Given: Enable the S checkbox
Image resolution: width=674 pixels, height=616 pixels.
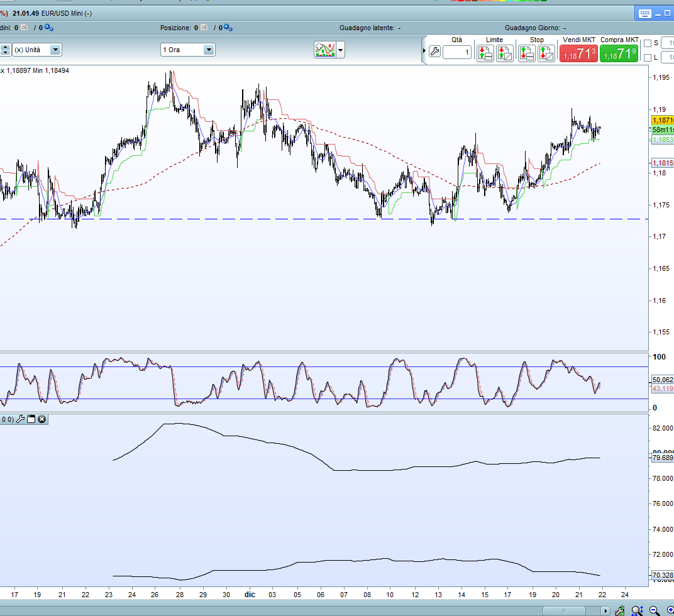Looking at the screenshot, I should pos(648,43).
